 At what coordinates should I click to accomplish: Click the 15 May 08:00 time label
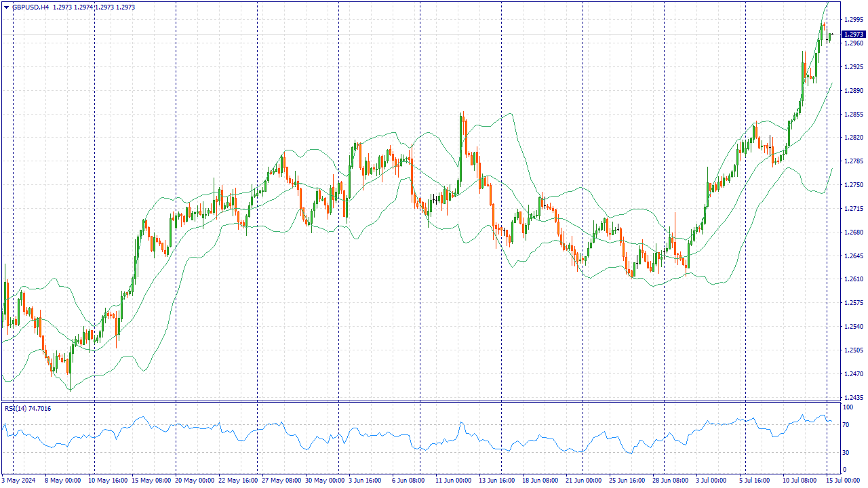click(151, 481)
